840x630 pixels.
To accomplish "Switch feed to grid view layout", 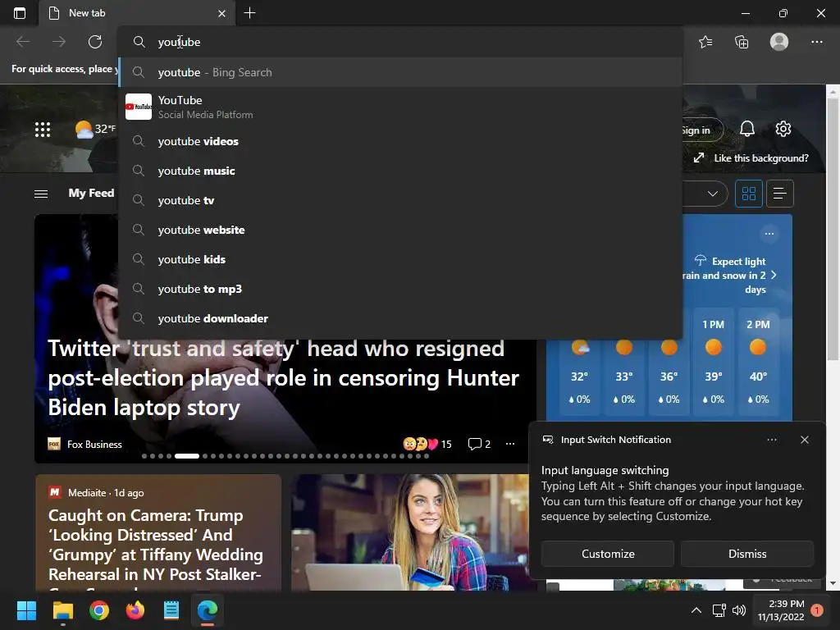I will pos(748,194).
